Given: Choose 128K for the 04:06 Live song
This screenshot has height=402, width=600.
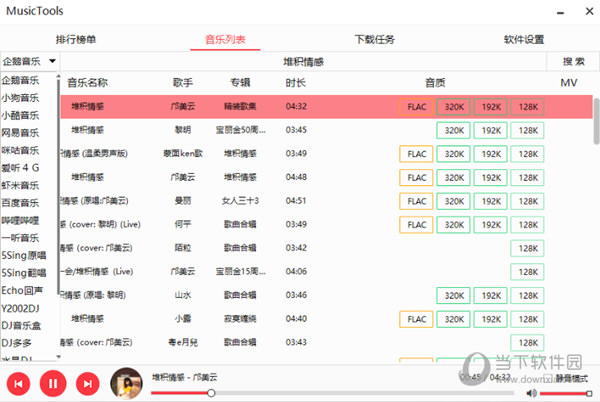Looking at the screenshot, I should [x=527, y=272].
